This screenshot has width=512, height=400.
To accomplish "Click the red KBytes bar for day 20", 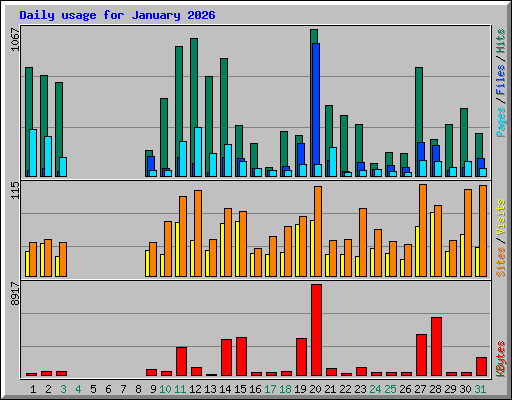I will pyautogui.click(x=316, y=330).
